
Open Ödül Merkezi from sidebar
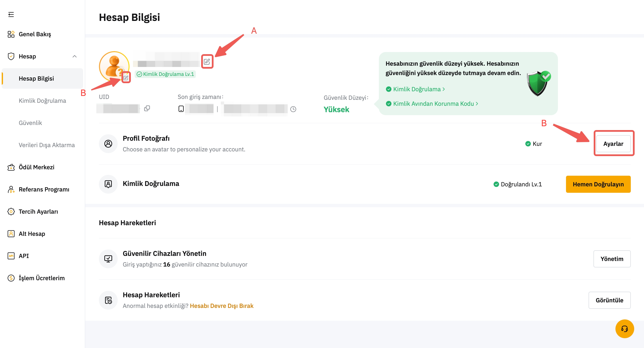(36, 167)
